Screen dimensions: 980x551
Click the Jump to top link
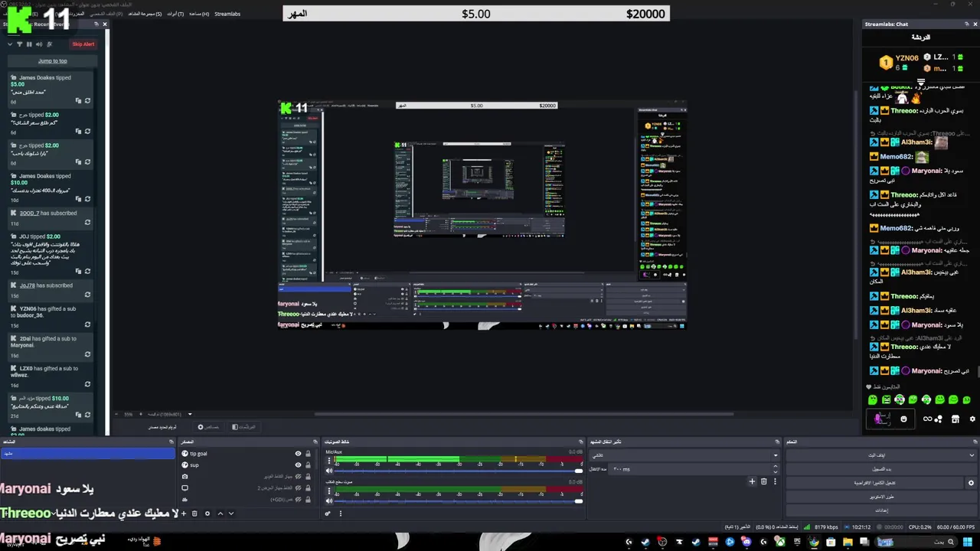tap(53, 61)
